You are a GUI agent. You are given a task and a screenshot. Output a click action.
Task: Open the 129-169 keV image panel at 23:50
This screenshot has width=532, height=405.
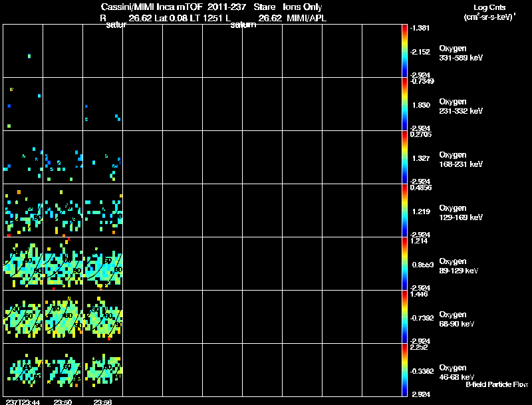click(x=63, y=211)
